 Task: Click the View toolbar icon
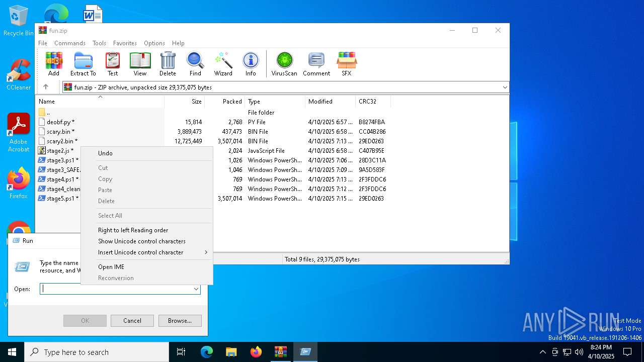[x=140, y=64]
